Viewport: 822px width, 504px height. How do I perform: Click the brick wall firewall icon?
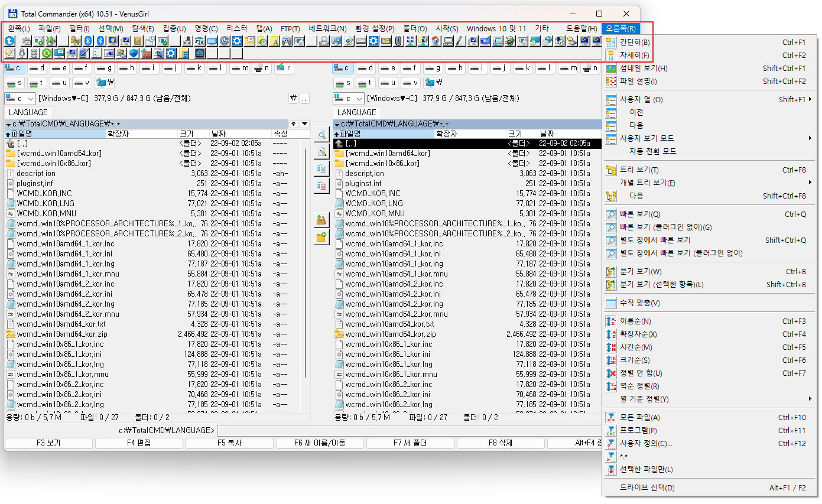point(146,53)
